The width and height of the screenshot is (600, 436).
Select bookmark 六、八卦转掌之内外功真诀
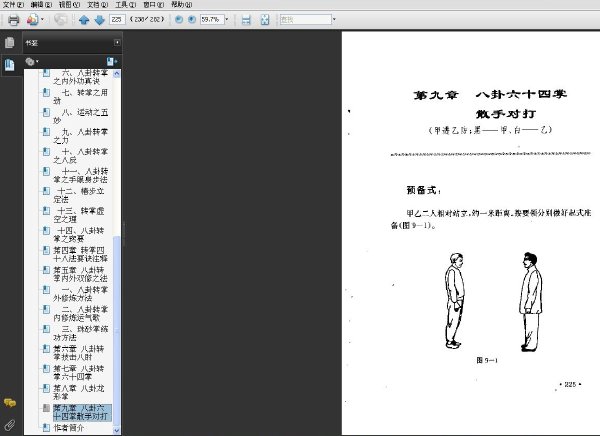click(80, 77)
